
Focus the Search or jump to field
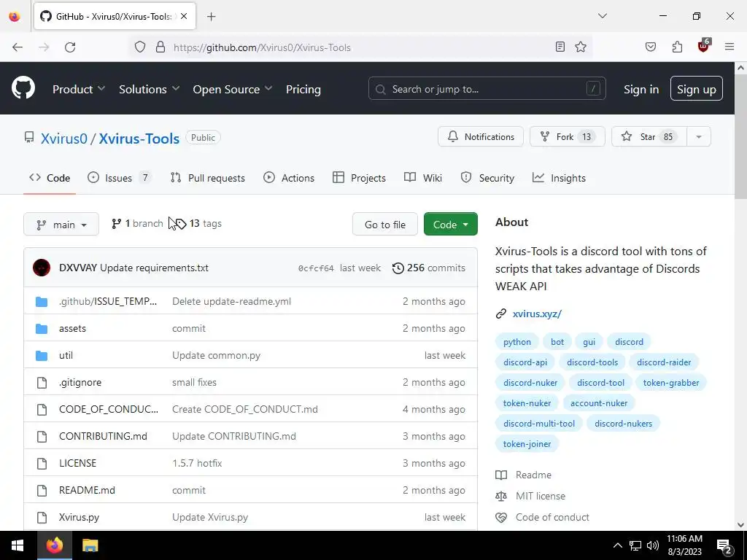tap(487, 88)
